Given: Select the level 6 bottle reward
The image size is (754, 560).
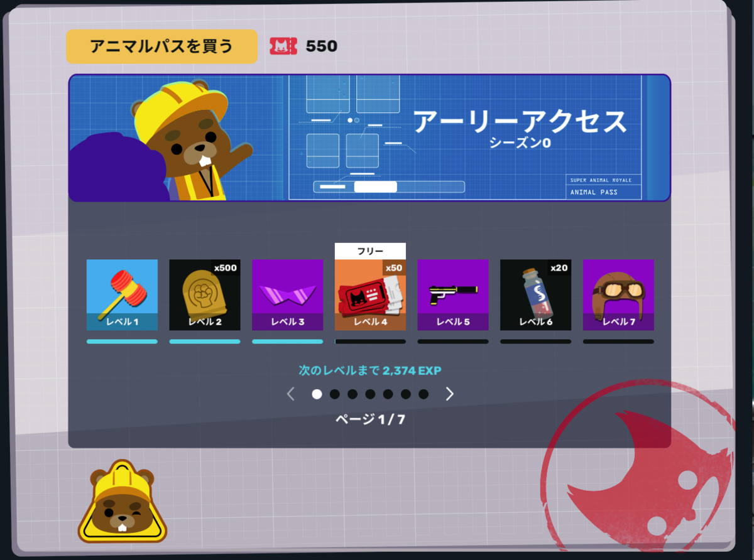Looking at the screenshot, I should [536, 294].
